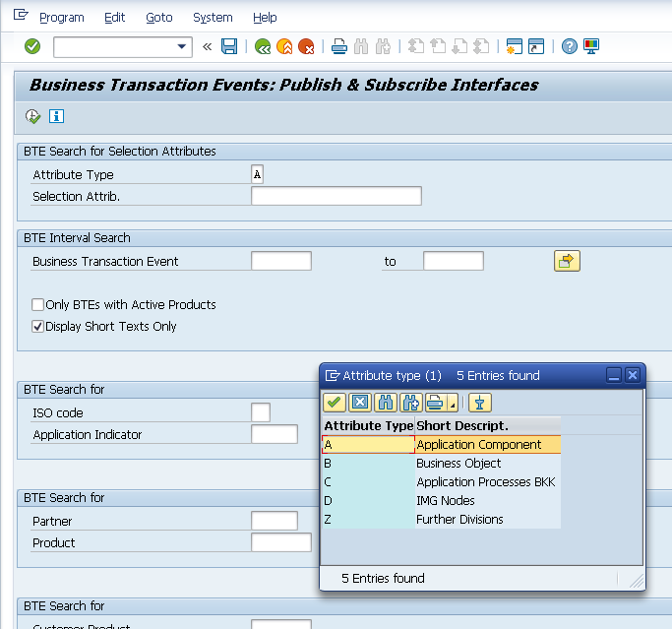Open print options dropdown arrow in popup

coord(452,403)
